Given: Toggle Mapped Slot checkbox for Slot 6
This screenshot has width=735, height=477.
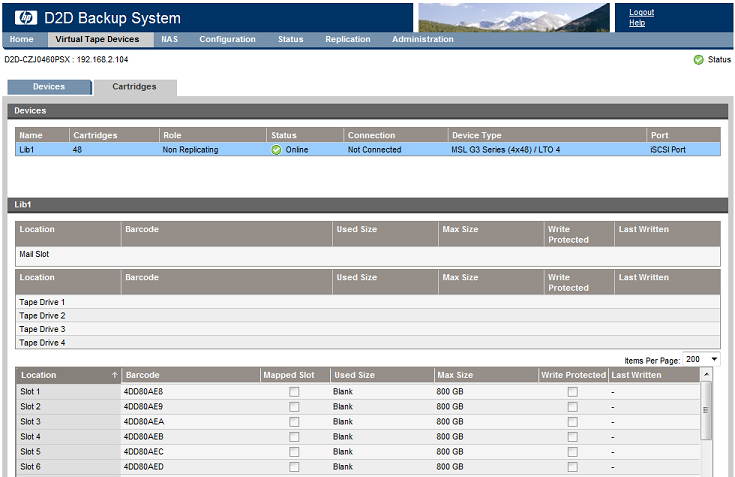Looking at the screenshot, I should 294,467.
